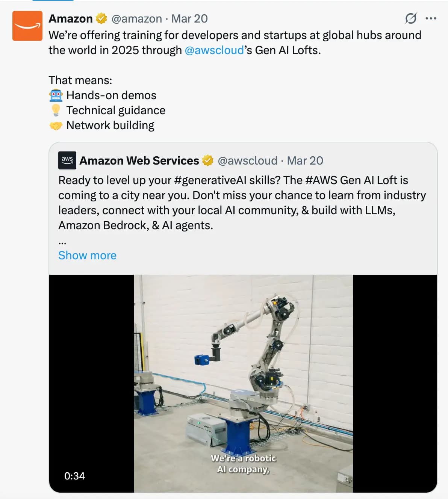Image resolution: width=448 pixels, height=499 pixels.
Task: Click the AWS logo avatar in quoted post
Action: click(67, 160)
